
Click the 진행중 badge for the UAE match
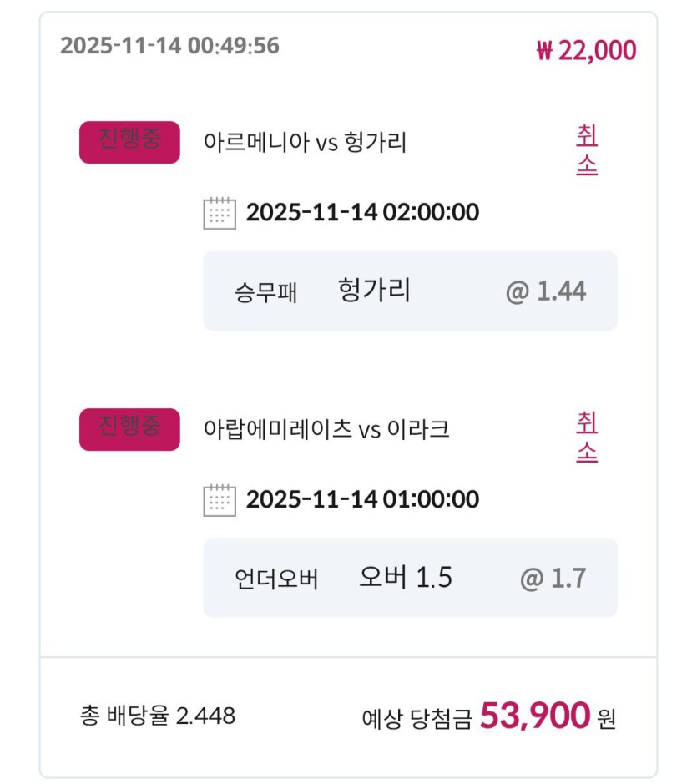tap(129, 429)
